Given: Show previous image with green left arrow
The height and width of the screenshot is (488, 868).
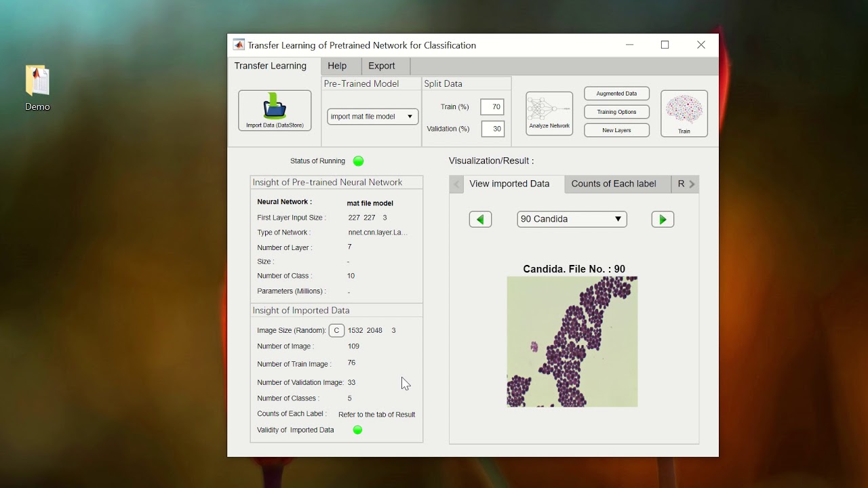Looking at the screenshot, I should pos(480,219).
